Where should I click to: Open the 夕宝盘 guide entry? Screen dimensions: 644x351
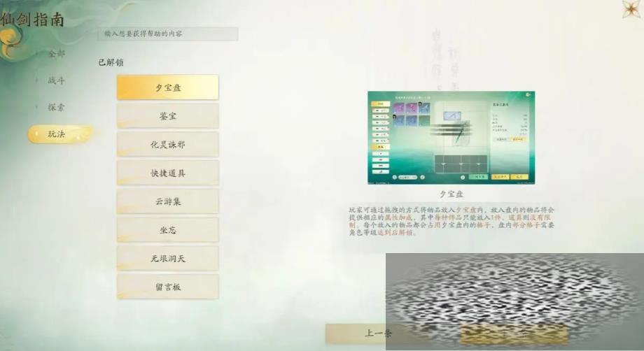pyautogui.click(x=167, y=87)
